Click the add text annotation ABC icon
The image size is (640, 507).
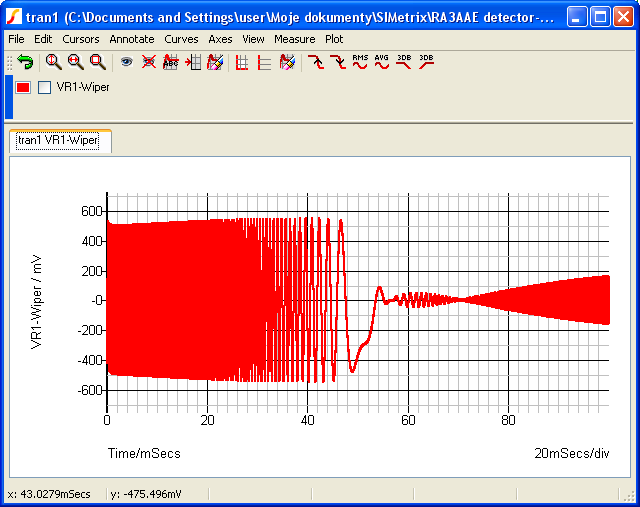[x=170, y=62]
